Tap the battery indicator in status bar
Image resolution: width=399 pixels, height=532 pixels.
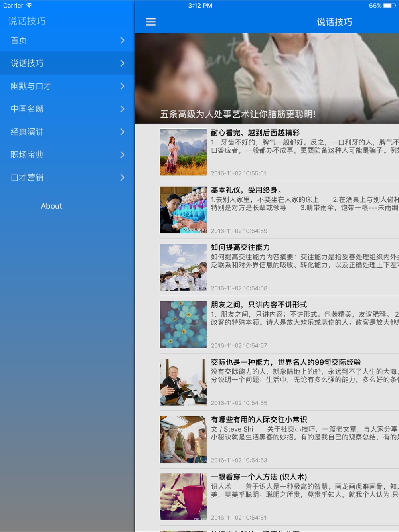point(390,6)
